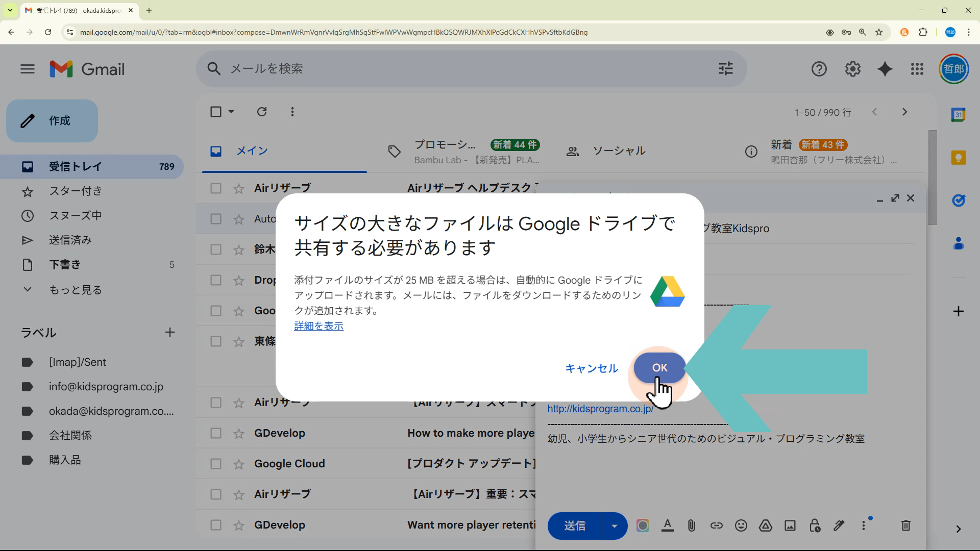This screenshot has width=980, height=551.
Task: Click the Google Drive insert icon
Action: click(x=765, y=525)
